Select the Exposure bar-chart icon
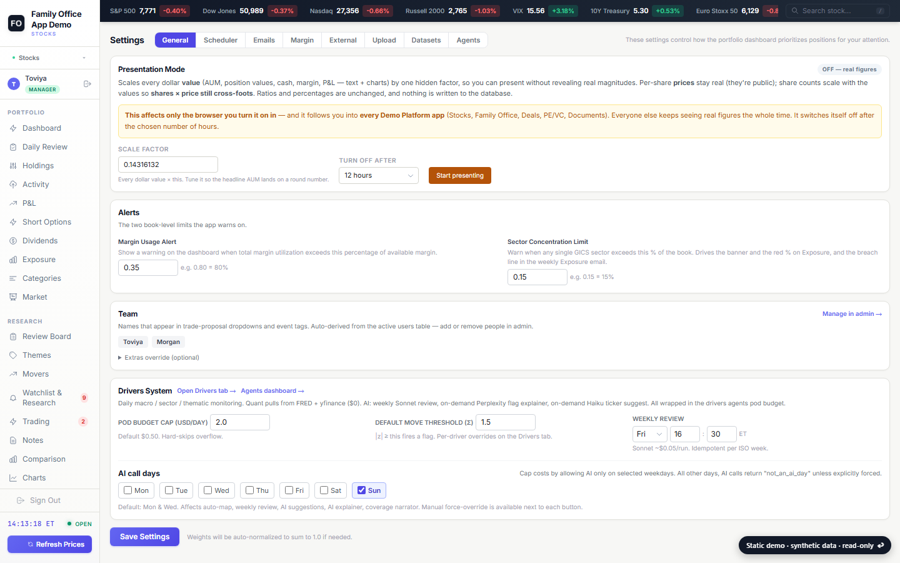Image resolution: width=900 pixels, height=563 pixels. coord(13,259)
